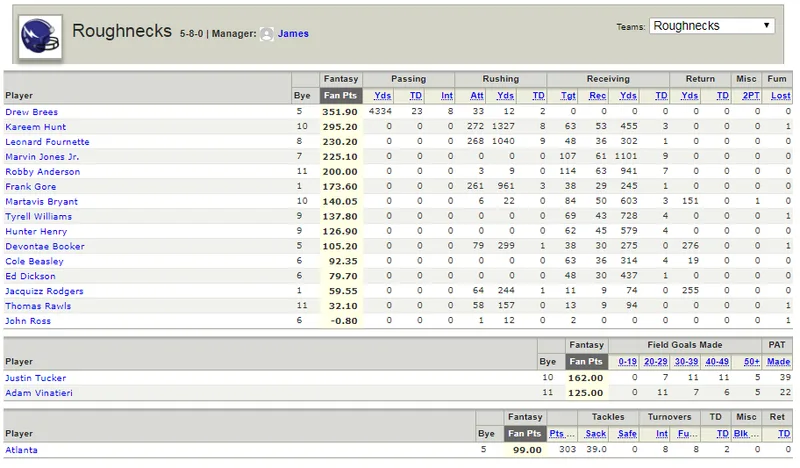Sort by Rushing TD column

[x=539, y=95]
